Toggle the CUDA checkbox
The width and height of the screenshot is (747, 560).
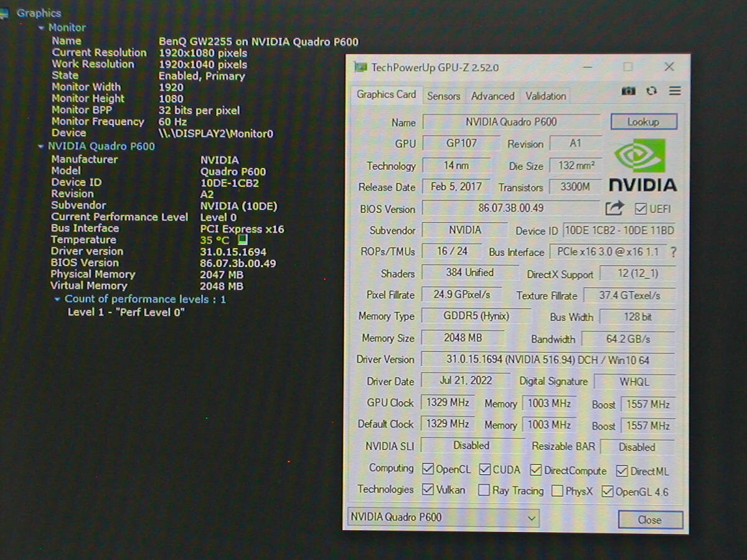tap(484, 470)
